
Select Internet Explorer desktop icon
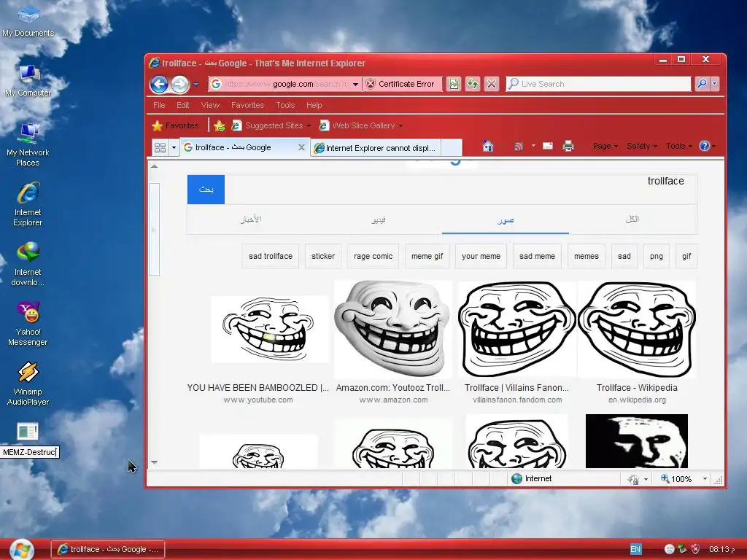point(28,205)
